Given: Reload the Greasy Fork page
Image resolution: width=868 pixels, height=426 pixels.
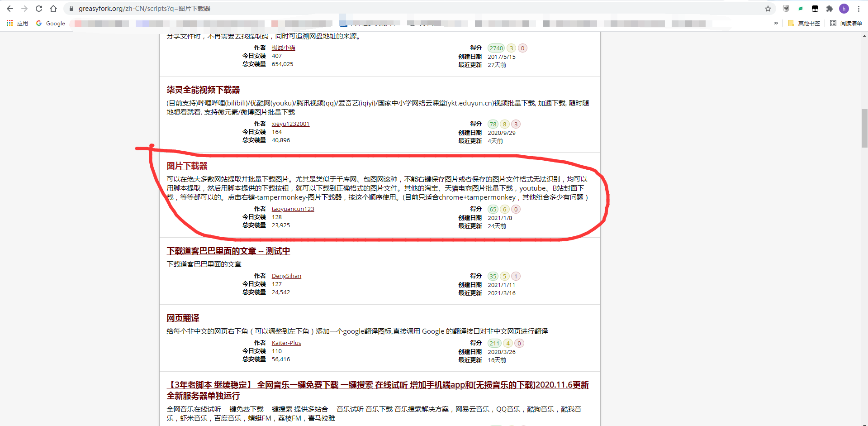Looking at the screenshot, I should pyautogui.click(x=39, y=9).
